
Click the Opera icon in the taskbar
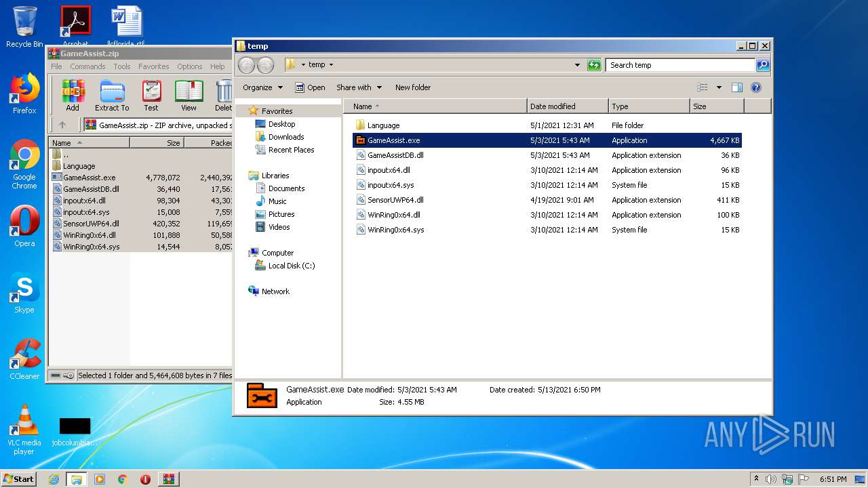tap(145, 479)
